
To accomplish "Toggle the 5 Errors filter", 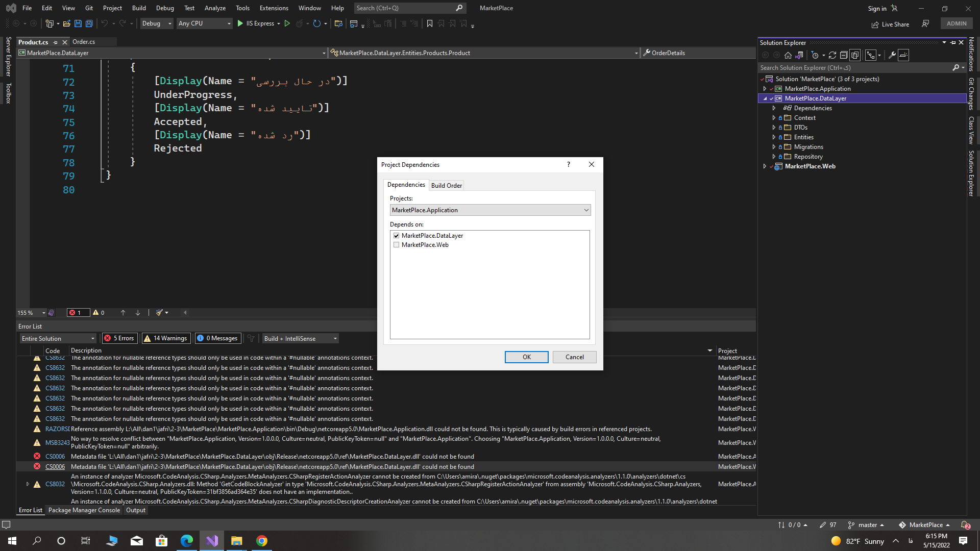I will pos(119,338).
